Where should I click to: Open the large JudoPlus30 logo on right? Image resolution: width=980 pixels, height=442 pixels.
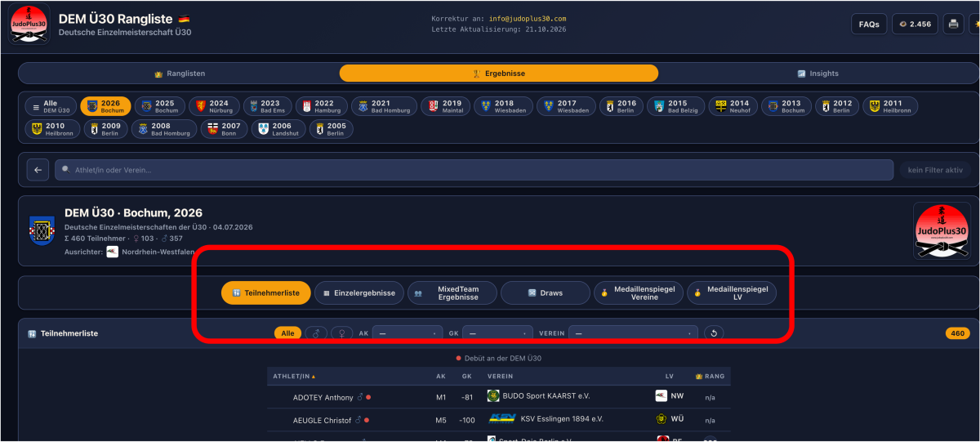(x=942, y=231)
